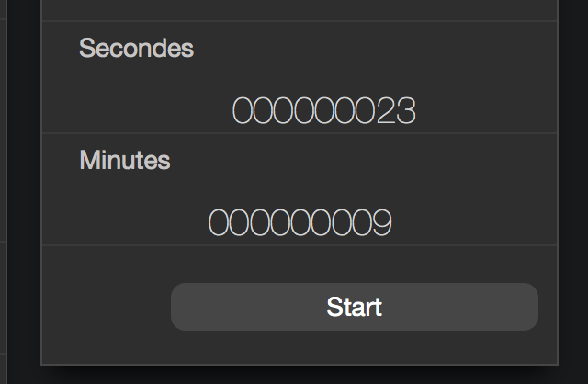Click the dark background right of the panel
The image size is (588, 384).
click(x=572, y=184)
